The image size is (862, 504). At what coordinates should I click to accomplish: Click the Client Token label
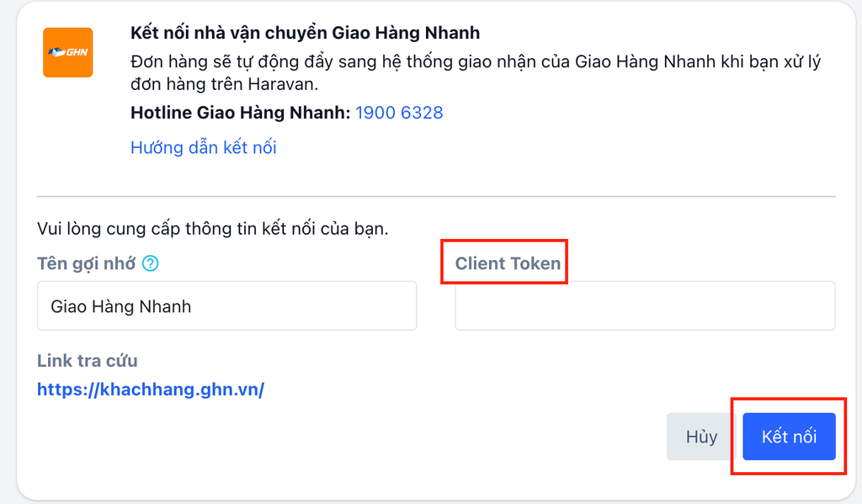508,263
